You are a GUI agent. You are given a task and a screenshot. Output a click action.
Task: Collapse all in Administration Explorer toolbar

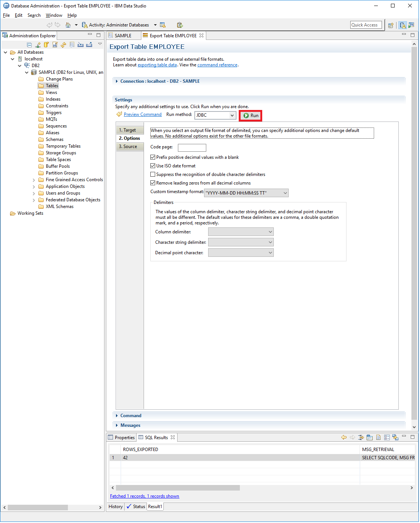pos(29,45)
